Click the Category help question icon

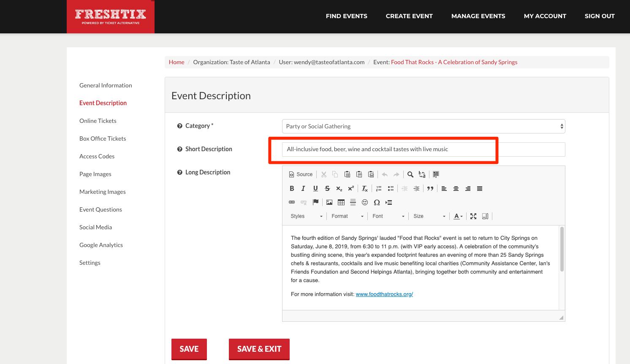click(x=180, y=126)
